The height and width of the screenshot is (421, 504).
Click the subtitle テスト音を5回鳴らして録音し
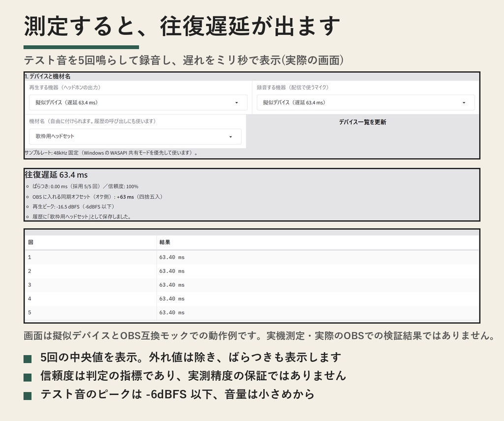[x=184, y=60]
